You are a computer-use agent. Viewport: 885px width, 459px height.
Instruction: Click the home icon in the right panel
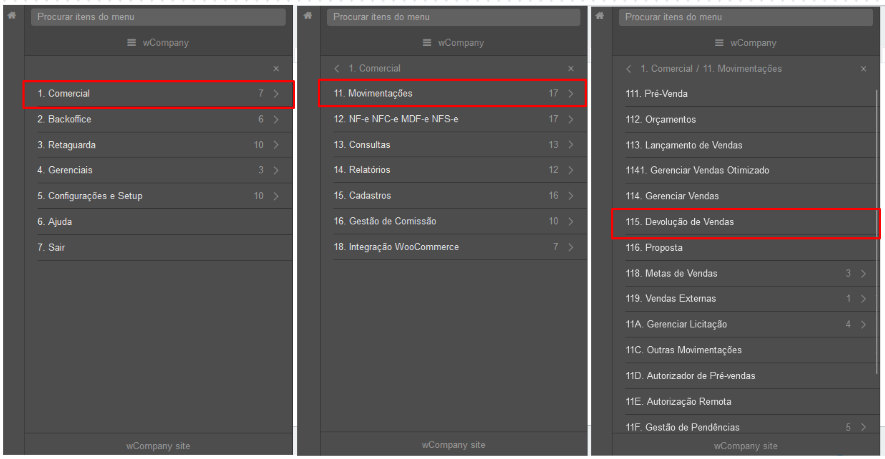coord(600,16)
